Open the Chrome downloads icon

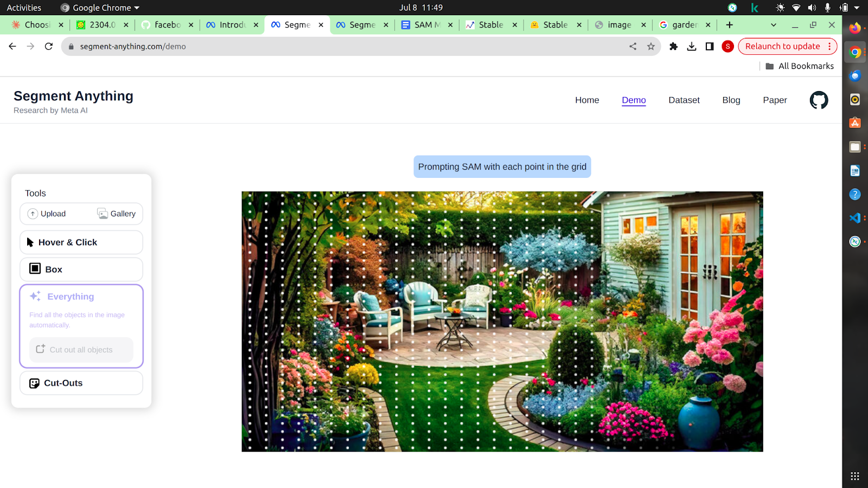(692, 47)
